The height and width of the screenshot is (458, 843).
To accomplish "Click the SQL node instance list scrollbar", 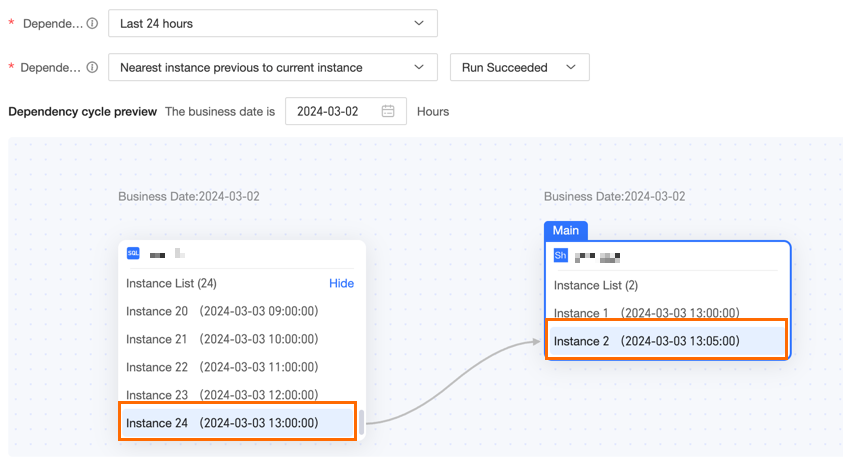I will point(362,422).
